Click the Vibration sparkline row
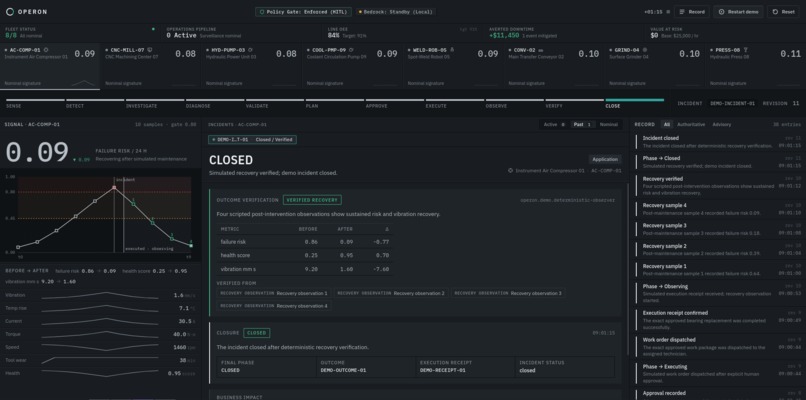This screenshot has height=400, width=806. [x=100, y=295]
